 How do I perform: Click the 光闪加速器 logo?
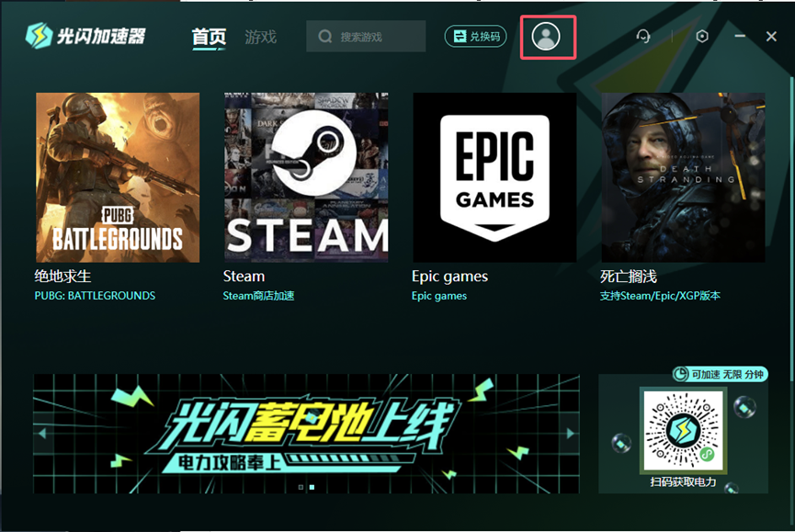tap(85, 36)
